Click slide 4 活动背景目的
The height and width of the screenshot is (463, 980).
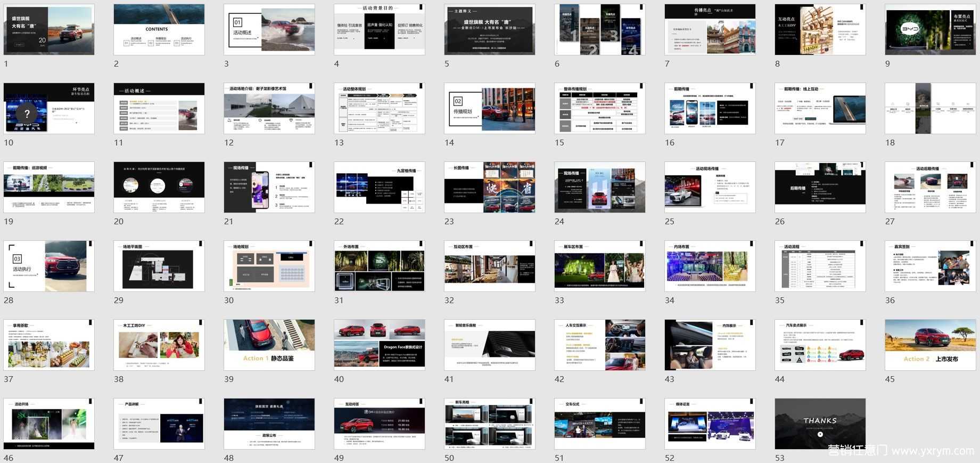[x=380, y=29]
